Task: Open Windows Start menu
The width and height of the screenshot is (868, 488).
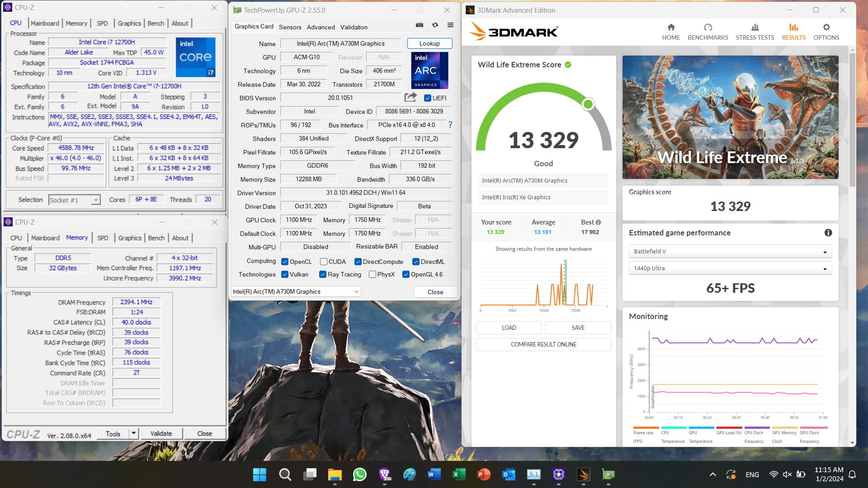Action: coord(259,474)
